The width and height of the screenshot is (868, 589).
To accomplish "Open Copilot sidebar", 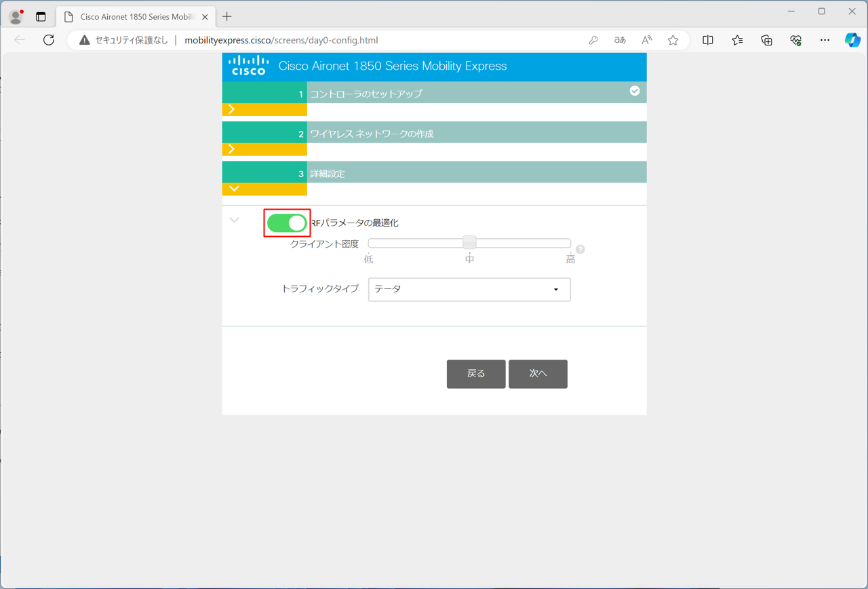I will [852, 40].
